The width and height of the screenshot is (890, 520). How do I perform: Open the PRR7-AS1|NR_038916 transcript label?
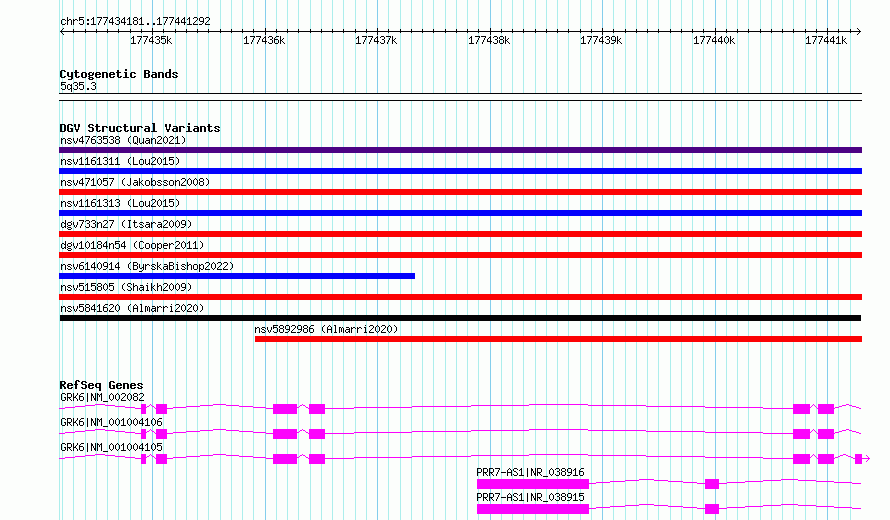[530, 472]
